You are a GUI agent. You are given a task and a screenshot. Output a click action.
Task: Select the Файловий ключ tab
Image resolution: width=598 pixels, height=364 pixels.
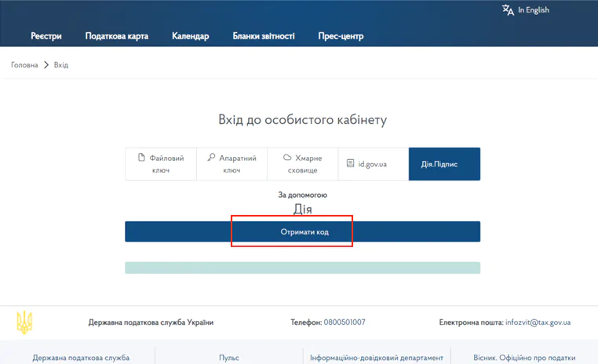point(161,164)
